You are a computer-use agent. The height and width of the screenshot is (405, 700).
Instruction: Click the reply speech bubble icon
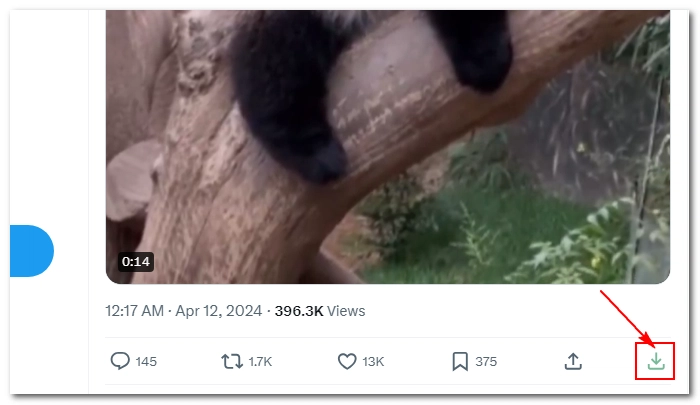[120, 361]
